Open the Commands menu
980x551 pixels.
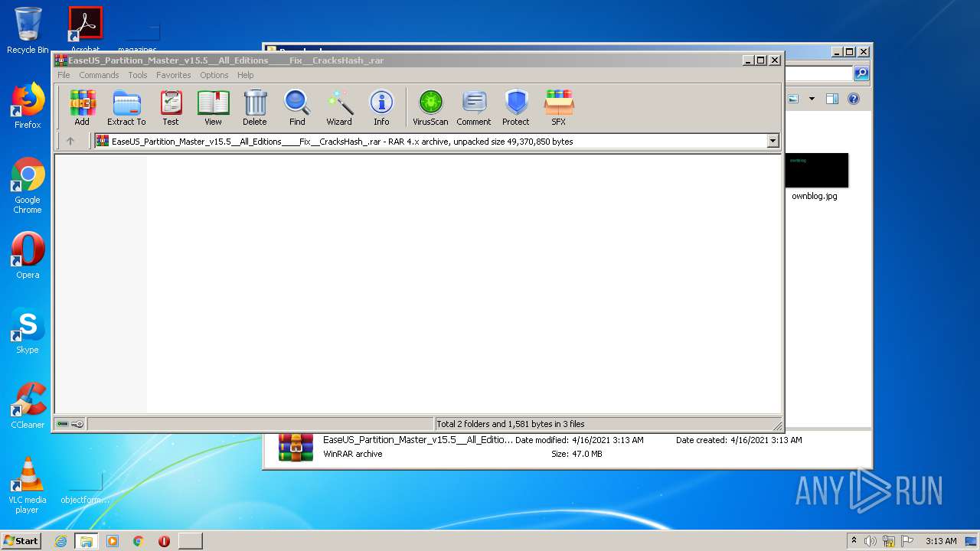(x=99, y=75)
